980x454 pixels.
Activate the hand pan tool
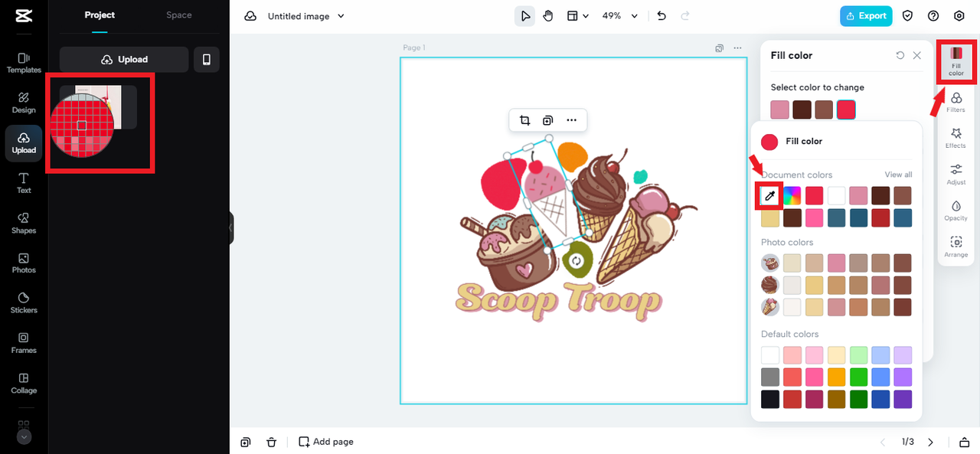(548, 15)
